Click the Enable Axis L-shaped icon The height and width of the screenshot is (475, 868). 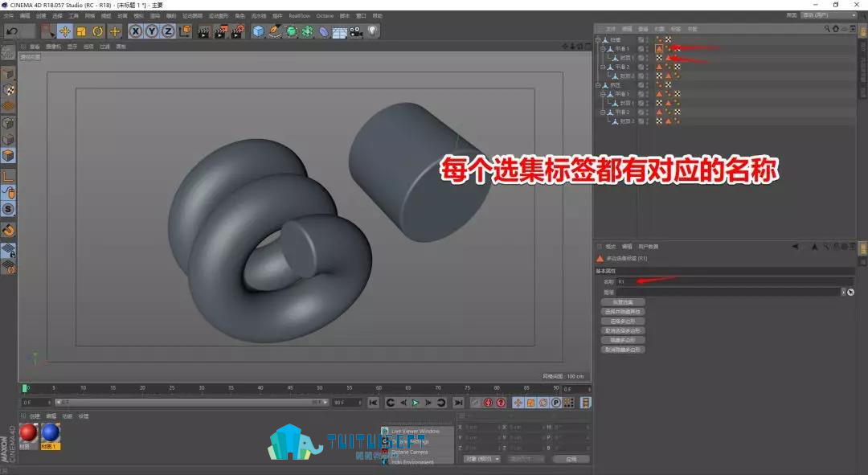click(x=8, y=177)
